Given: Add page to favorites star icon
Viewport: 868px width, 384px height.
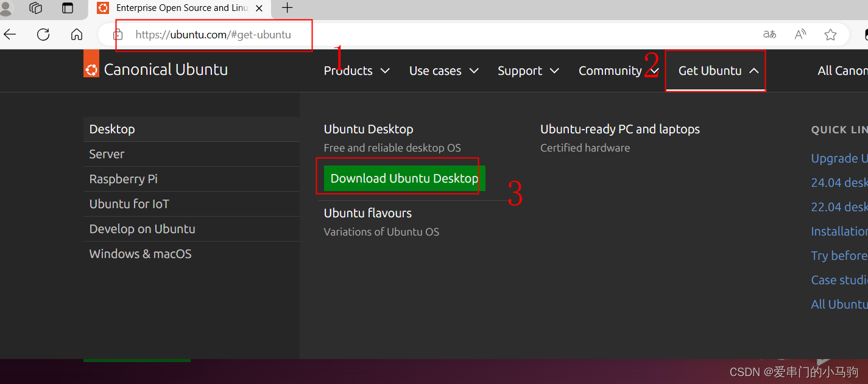Looking at the screenshot, I should [830, 35].
